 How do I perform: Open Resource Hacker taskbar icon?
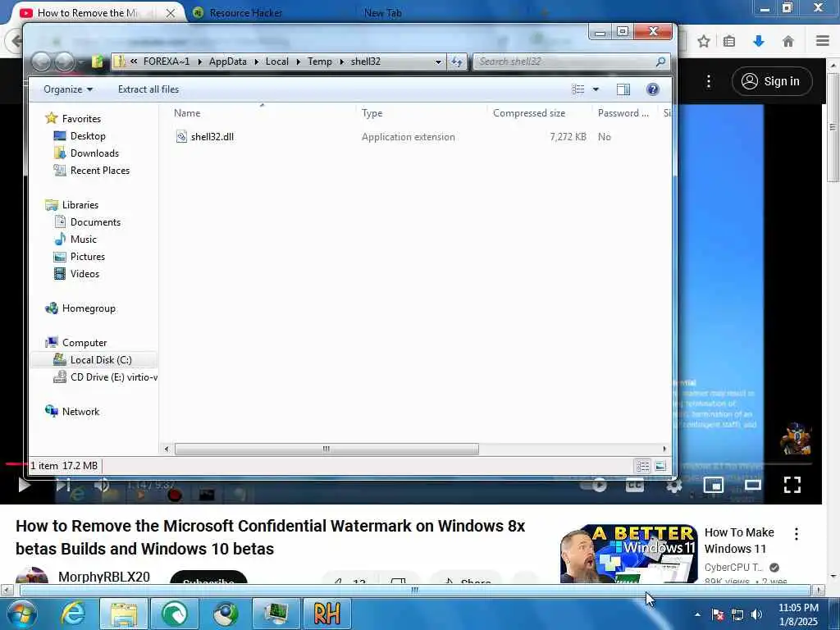(327, 614)
